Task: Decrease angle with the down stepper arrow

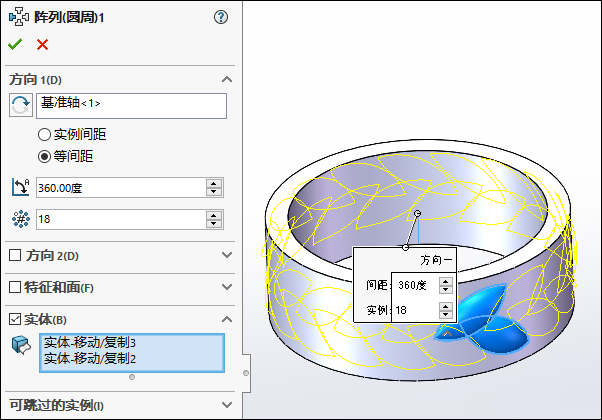Action: coord(214,192)
